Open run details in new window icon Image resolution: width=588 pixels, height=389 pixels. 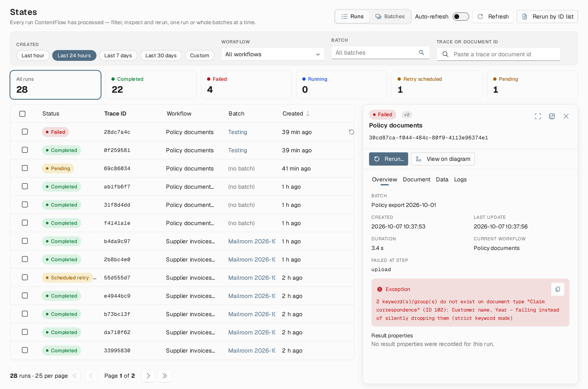click(x=552, y=116)
